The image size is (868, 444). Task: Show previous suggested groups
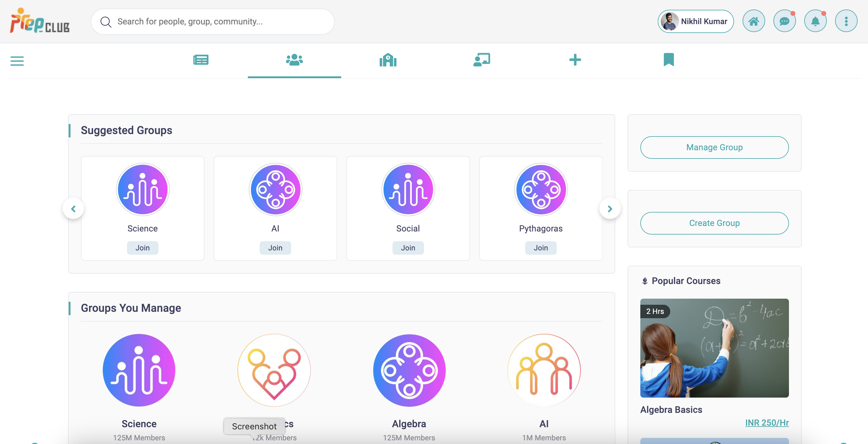click(x=73, y=209)
